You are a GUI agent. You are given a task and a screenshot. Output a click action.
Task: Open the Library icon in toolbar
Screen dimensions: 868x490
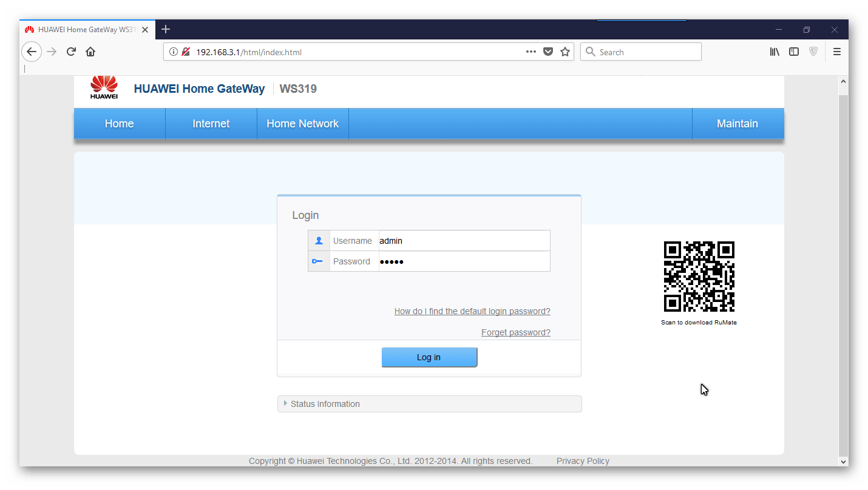(775, 52)
